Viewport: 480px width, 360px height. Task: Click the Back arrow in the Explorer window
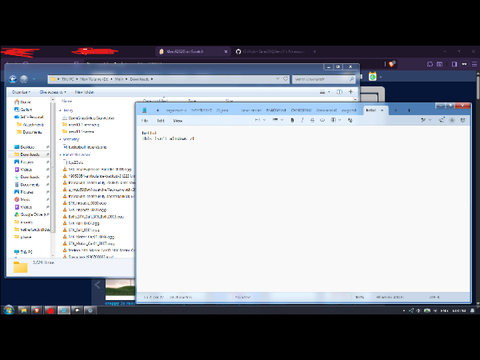click(x=13, y=79)
